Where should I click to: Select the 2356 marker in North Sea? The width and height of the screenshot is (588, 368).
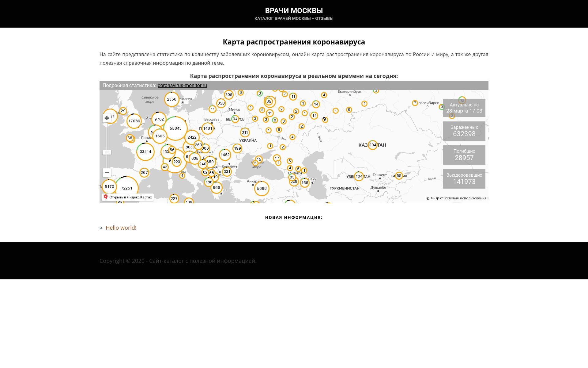click(x=171, y=99)
